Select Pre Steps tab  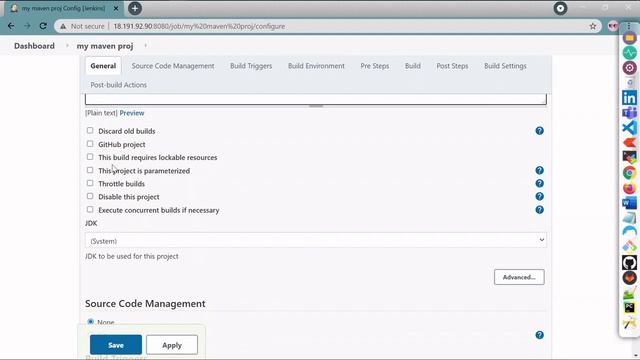tap(375, 66)
